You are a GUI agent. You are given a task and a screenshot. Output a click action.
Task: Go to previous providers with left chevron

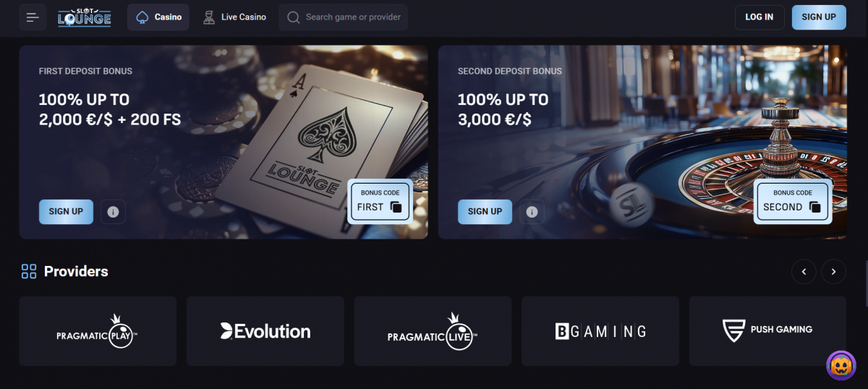coord(804,271)
